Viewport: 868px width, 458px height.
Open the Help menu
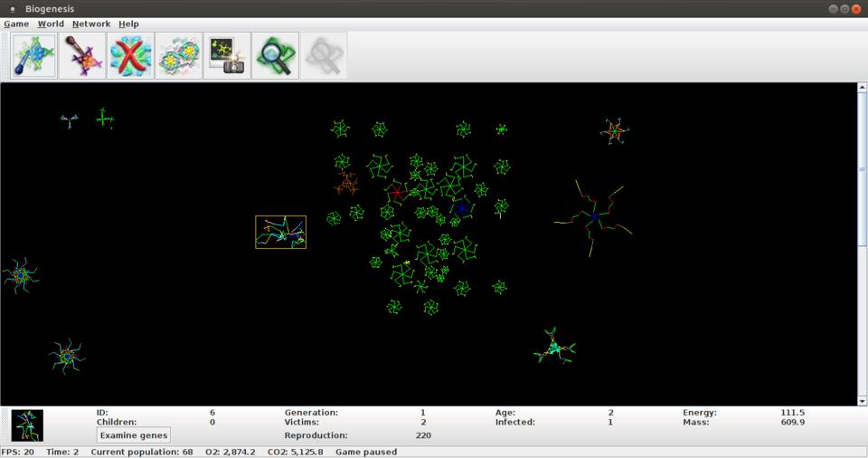[x=128, y=24]
